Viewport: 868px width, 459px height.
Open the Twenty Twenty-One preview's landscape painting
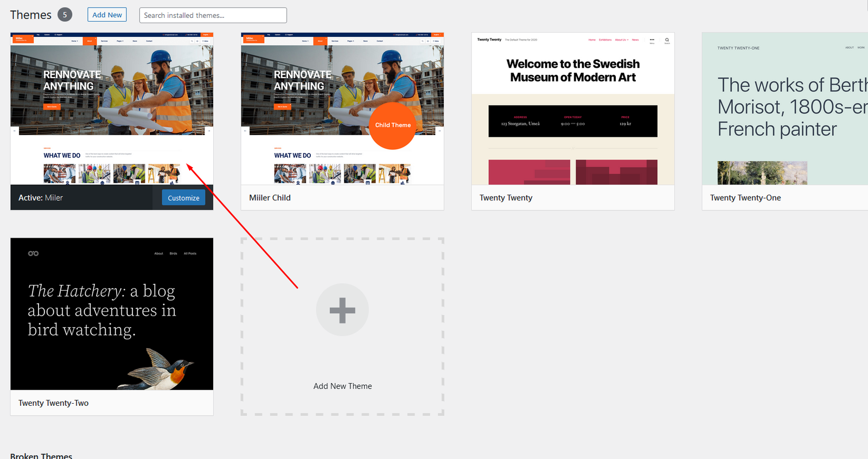762,173
